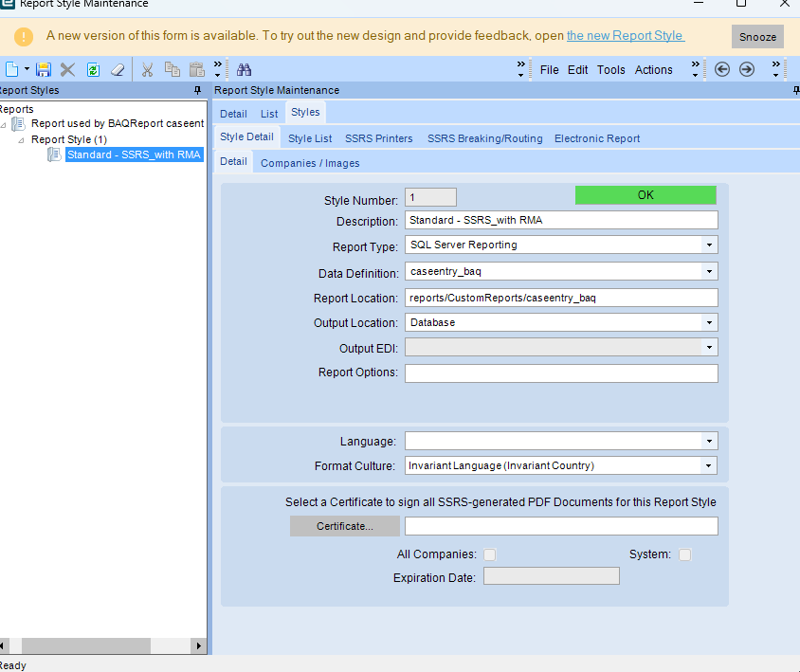Switch to the List tab
The width and height of the screenshot is (800, 672).
(269, 114)
